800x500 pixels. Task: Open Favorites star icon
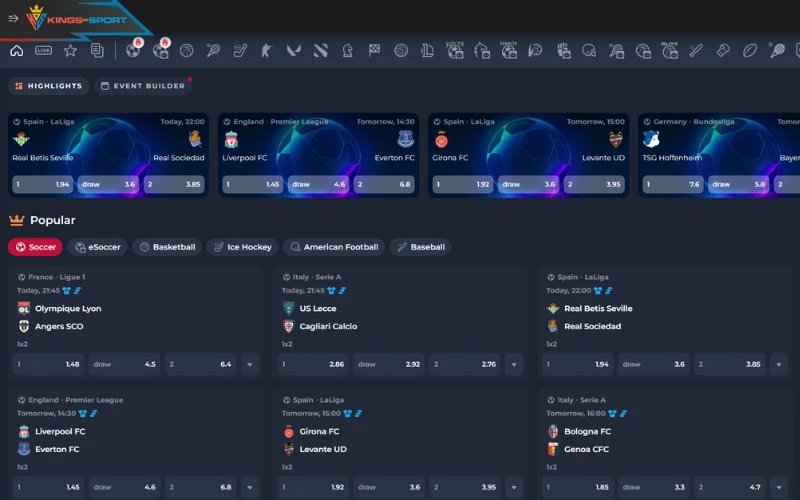[70, 51]
